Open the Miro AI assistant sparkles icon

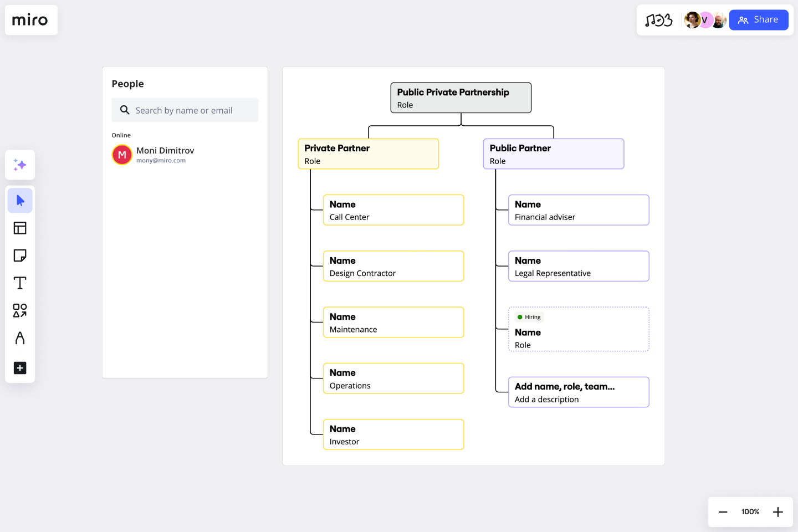click(20, 165)
